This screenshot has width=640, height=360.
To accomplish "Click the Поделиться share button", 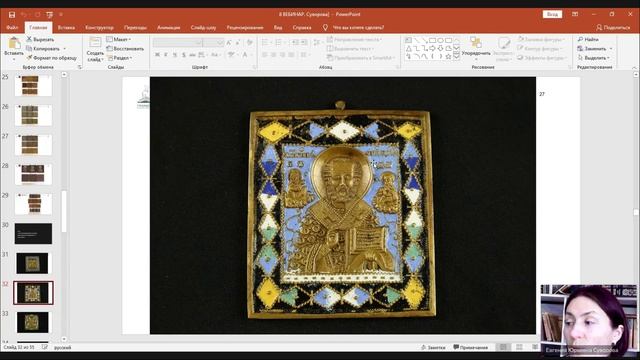I will pyautogui.click(x=613, y=28).
